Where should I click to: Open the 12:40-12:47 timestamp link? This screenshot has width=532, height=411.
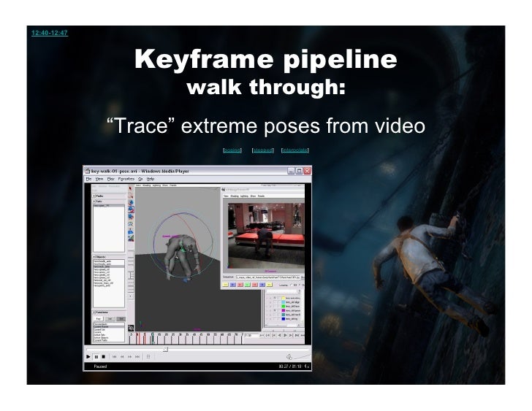(50, 33)
